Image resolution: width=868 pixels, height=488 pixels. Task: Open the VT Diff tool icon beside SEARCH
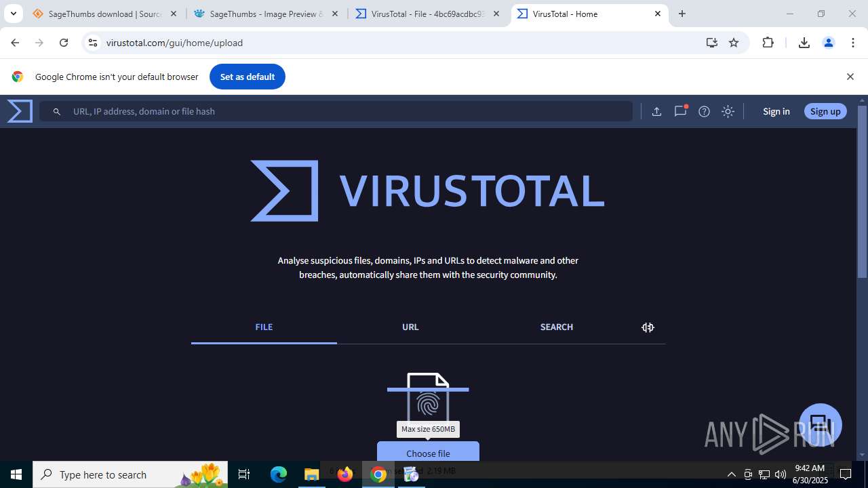point(648,327)
